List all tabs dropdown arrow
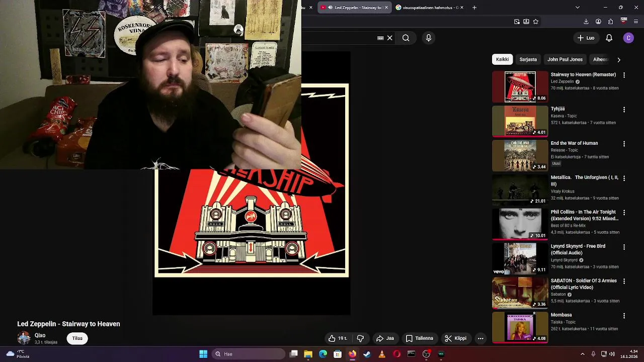644x362 pixels. click(x=577, y=8)
